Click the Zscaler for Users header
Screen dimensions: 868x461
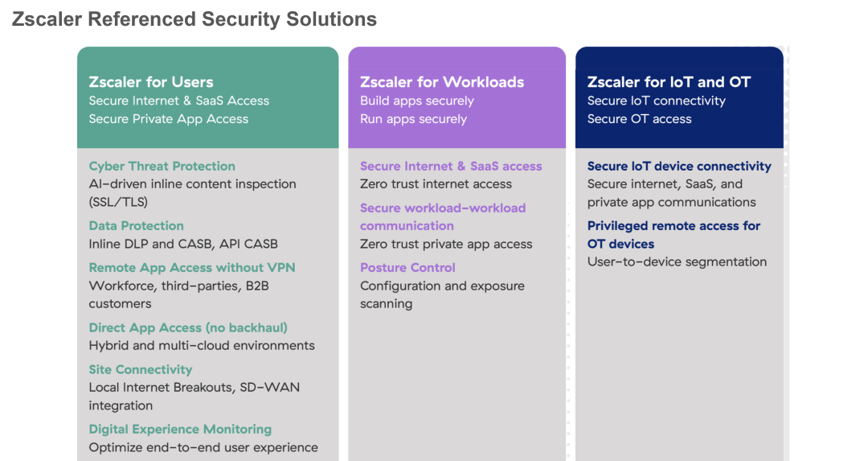[x=151, y=82]
